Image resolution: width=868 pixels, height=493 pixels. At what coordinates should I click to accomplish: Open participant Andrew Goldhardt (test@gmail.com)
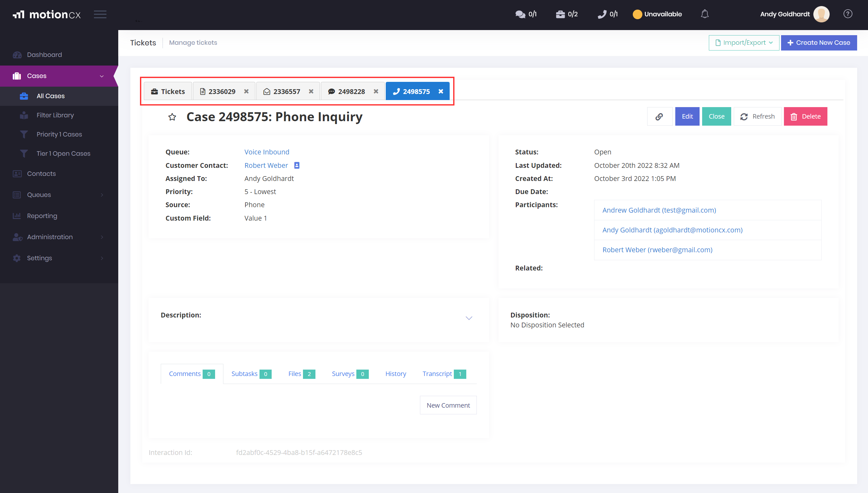(x=659, y=210)
